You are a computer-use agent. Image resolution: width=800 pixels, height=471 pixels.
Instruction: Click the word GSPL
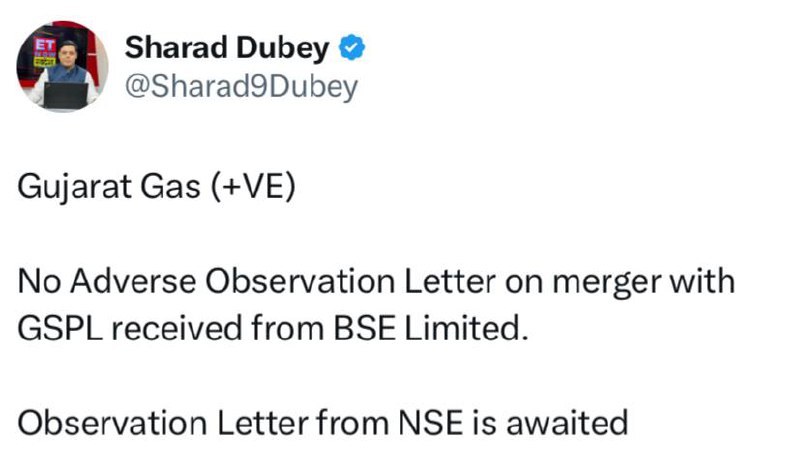click(x=60, y=328)
